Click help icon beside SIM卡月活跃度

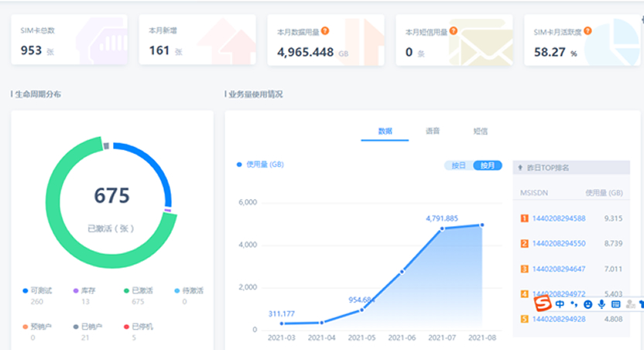[x=588, y=32]
